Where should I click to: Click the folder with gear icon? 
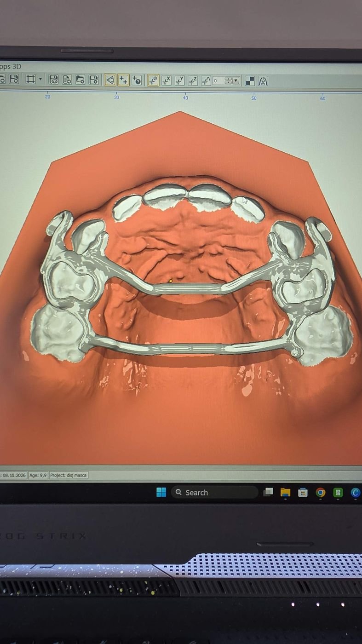[80, 80]
